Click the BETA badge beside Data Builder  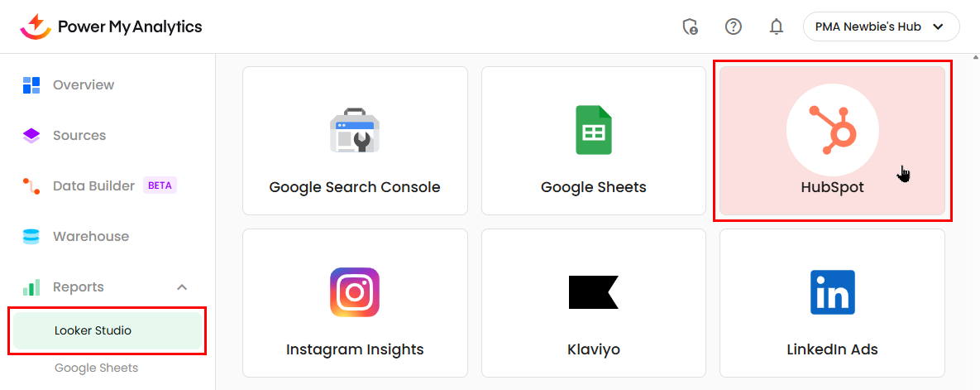click(160, 185)
